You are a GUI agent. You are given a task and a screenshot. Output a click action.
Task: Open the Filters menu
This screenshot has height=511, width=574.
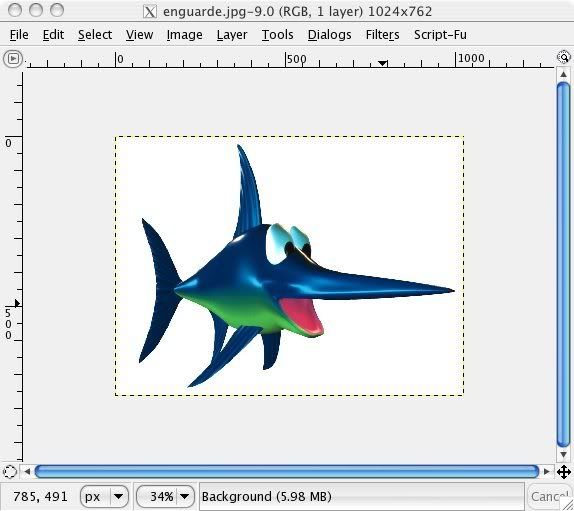[382, 35]
